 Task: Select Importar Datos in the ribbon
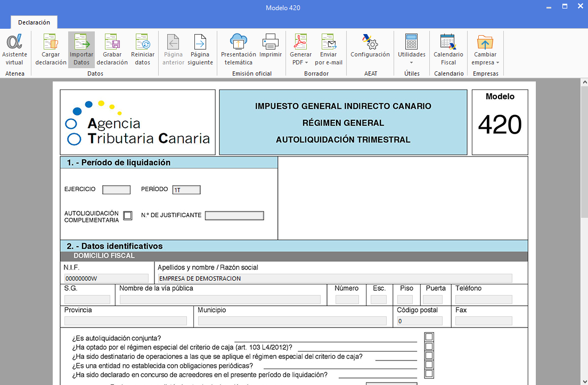coord(81,49)
